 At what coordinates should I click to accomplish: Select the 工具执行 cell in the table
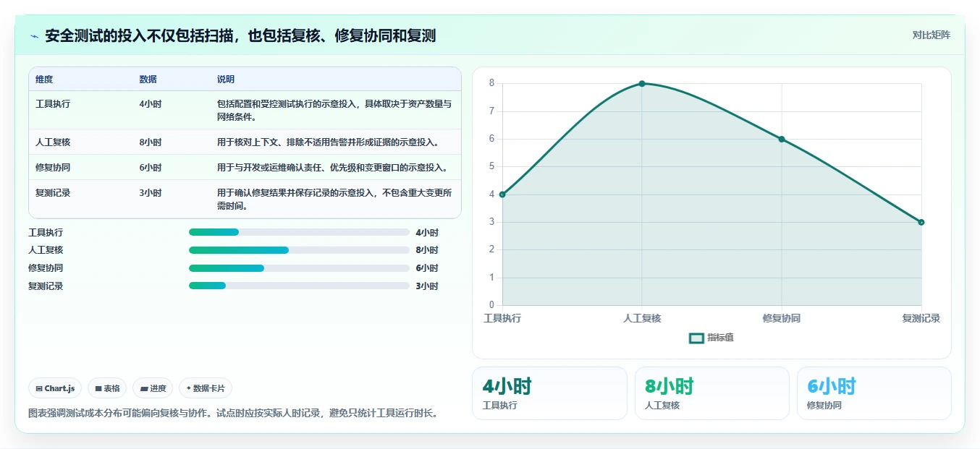53,104
